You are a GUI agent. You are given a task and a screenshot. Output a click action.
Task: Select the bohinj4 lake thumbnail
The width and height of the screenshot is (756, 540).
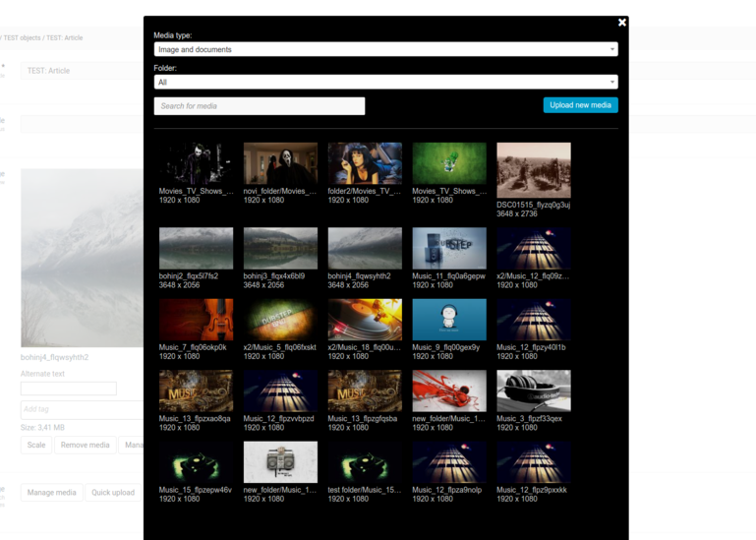[x=365, y=249]
